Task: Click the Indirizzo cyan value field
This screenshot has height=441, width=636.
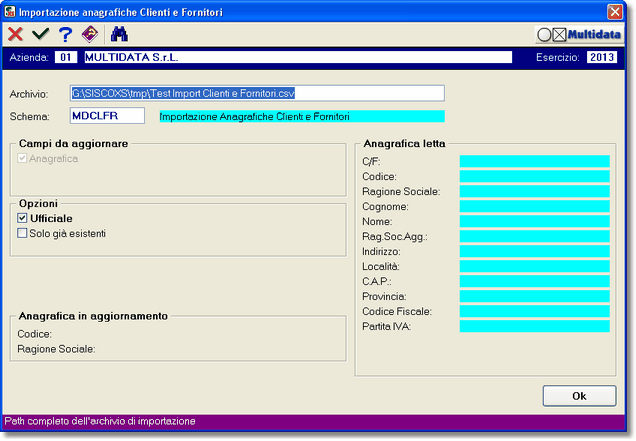Action: coord(534,251)
